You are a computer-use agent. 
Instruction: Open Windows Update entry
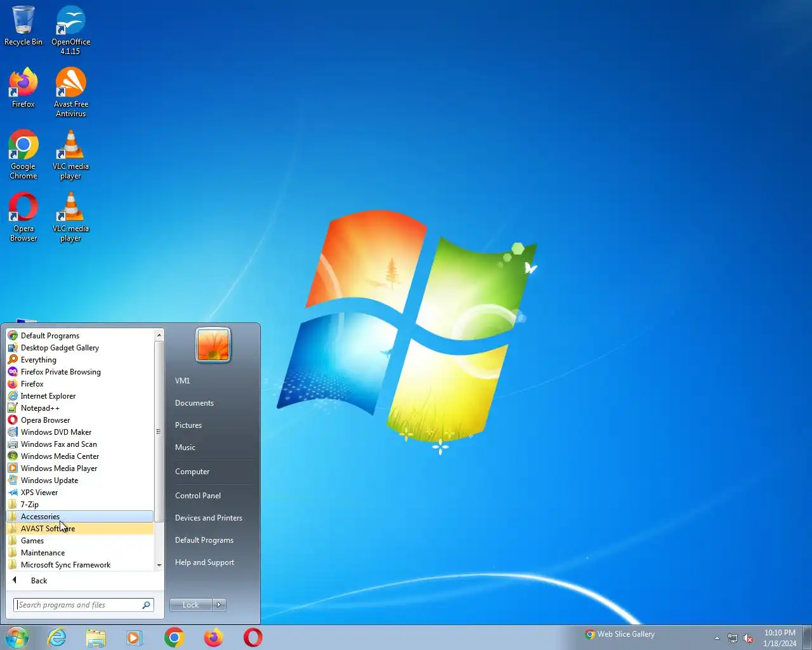80,480
